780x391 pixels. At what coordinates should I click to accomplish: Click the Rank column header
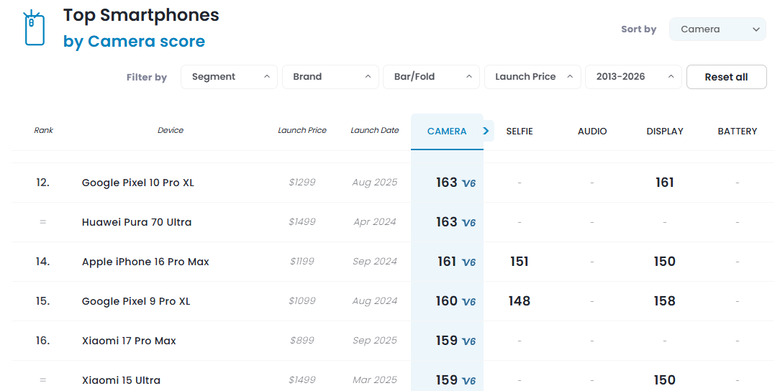coord(43,130)
